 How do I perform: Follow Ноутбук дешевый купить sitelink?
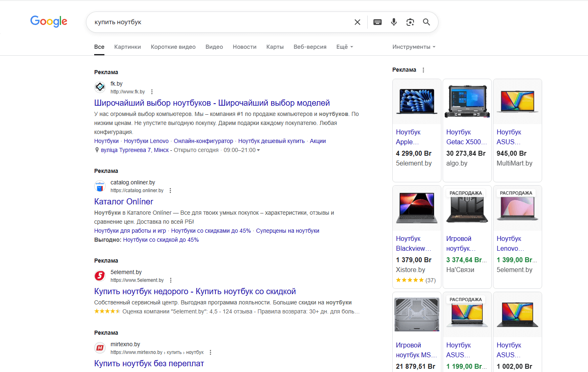[271, 141]
